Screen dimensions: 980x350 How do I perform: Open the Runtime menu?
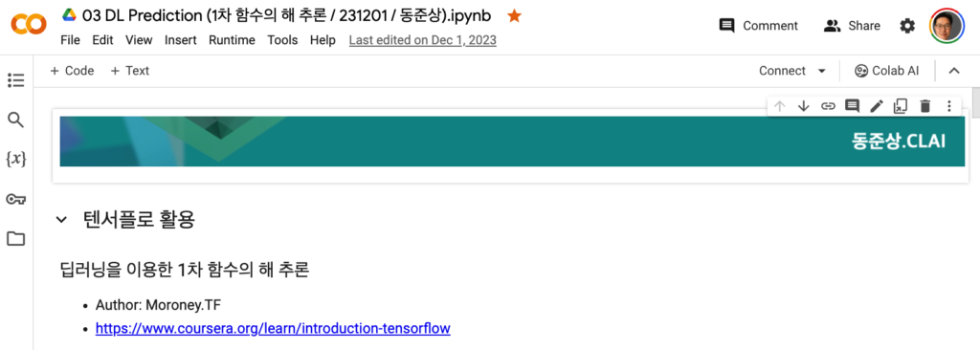(x=232, y=40)
